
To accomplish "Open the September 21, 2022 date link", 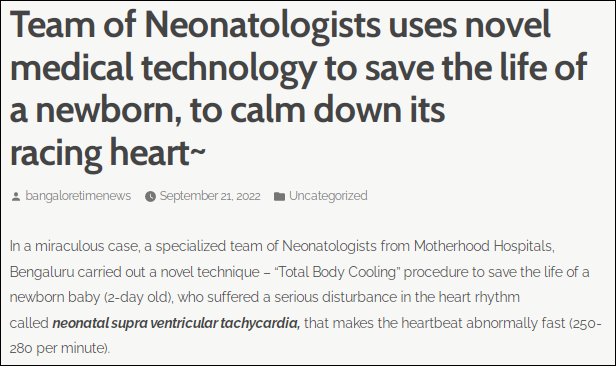I will (210, 196).
